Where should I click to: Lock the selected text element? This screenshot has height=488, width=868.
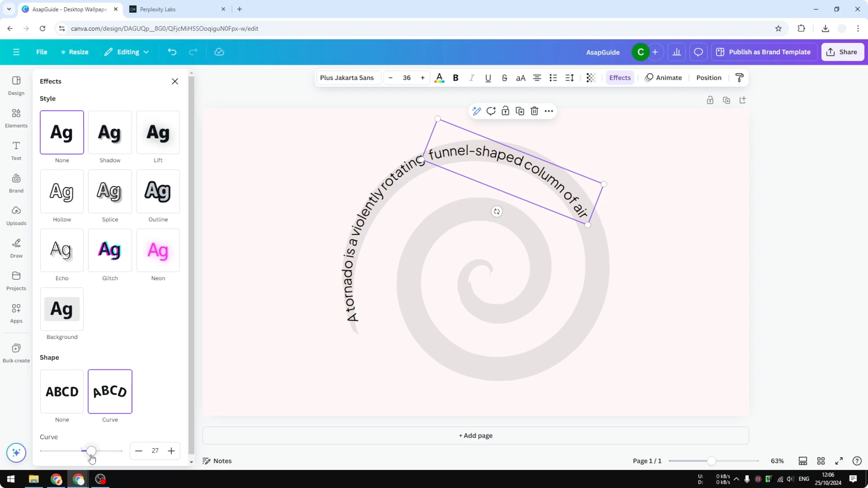505,111
